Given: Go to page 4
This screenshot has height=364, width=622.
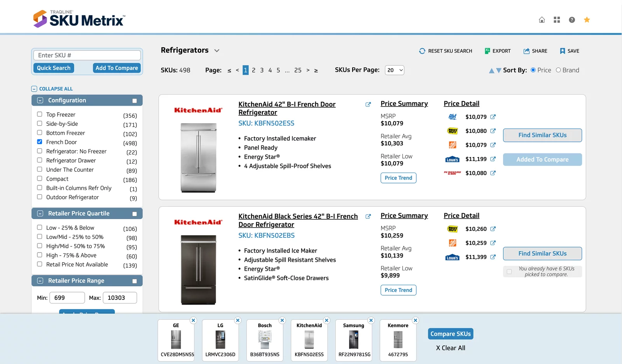Looking at the screenshot, I should pyautogui.click(x=270, y=70).
